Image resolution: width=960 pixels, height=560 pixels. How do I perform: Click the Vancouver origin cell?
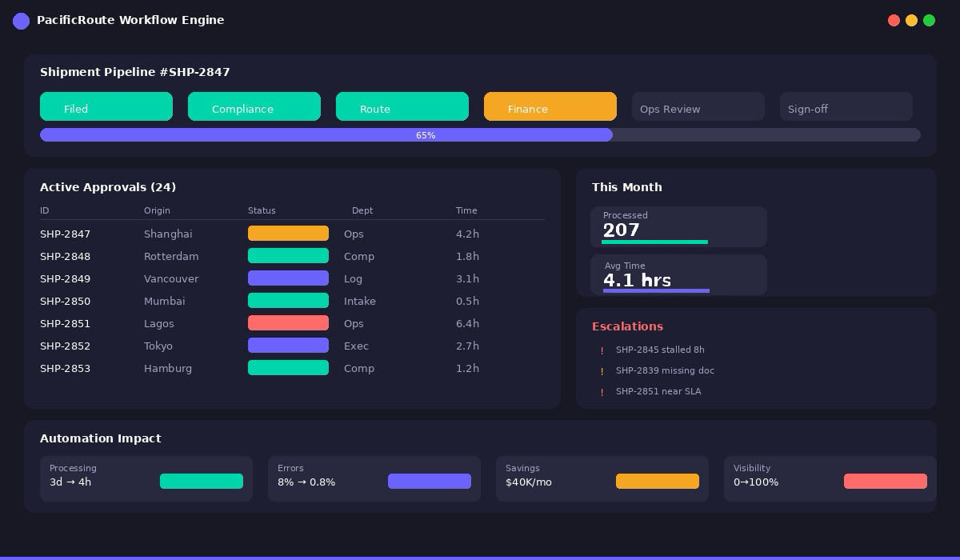point(171,279)
